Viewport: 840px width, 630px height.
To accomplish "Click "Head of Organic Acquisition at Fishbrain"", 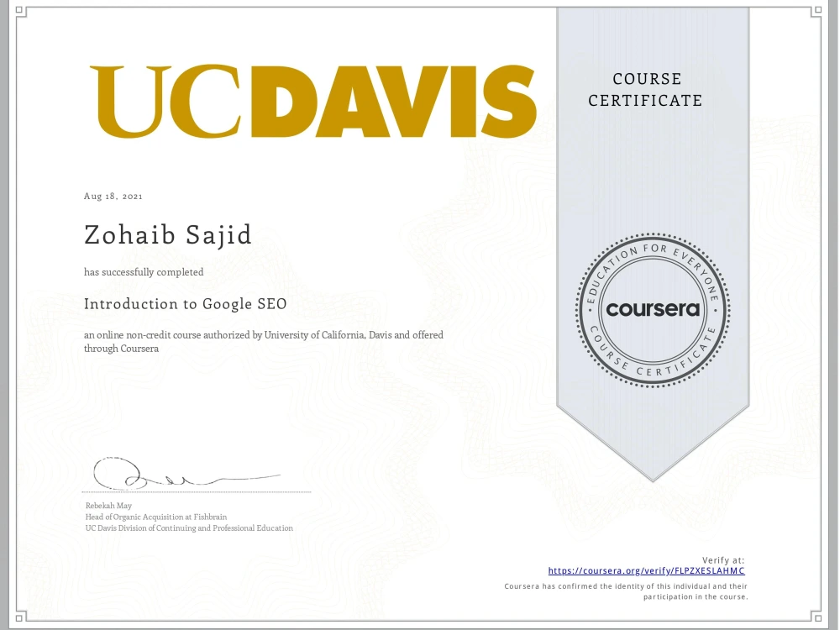I will click(x=156, y=517).
